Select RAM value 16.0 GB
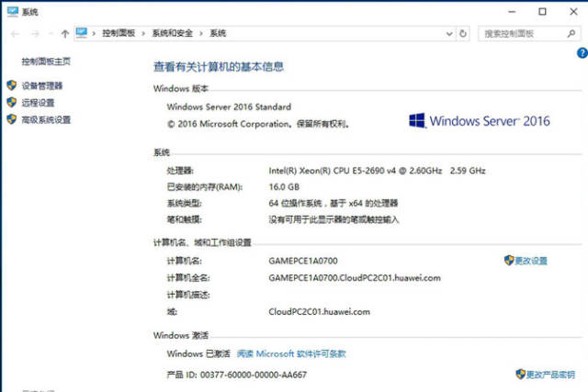 (284, 186)
